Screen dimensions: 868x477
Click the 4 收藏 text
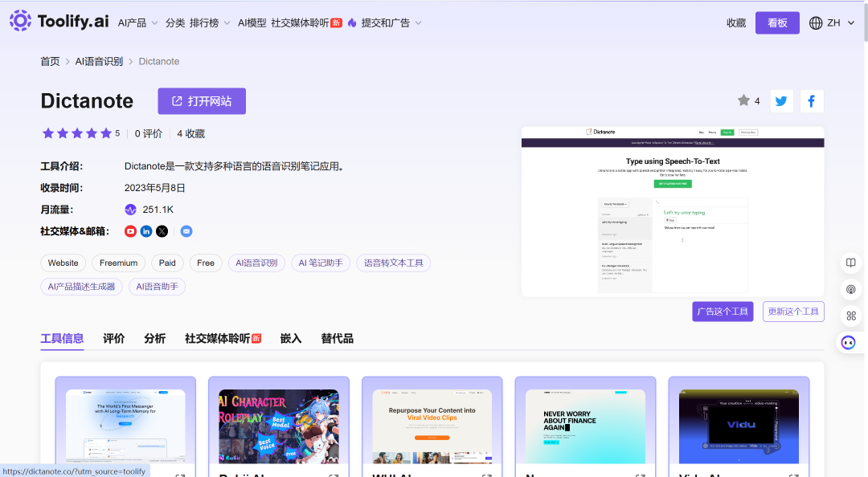pyautogui.click(x=191, y=133)
